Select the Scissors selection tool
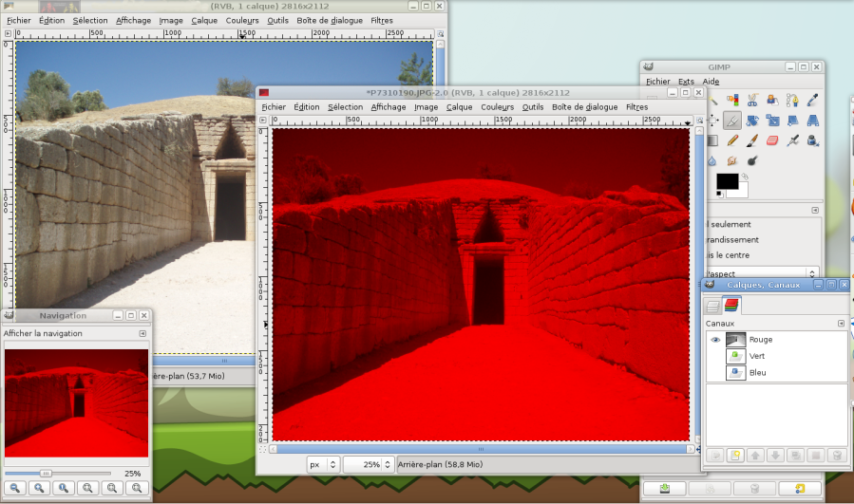This screenshot has width=854, height=504. [x=751, y=99]
